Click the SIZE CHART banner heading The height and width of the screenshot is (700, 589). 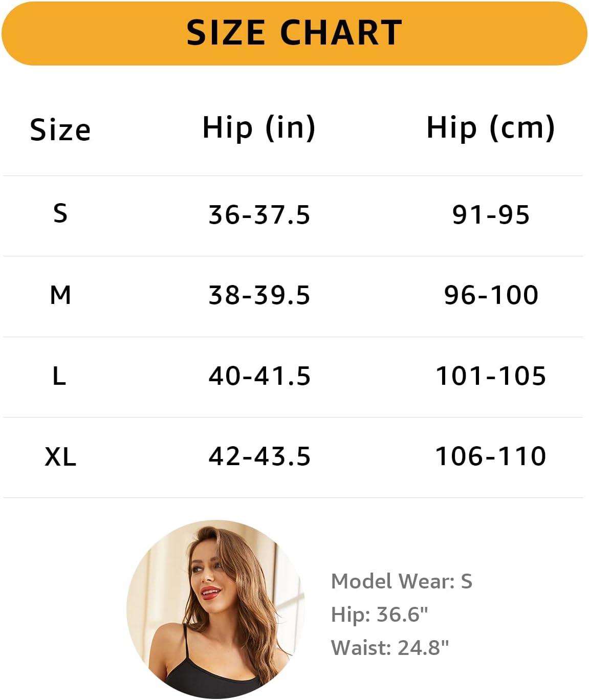[294, 33]
